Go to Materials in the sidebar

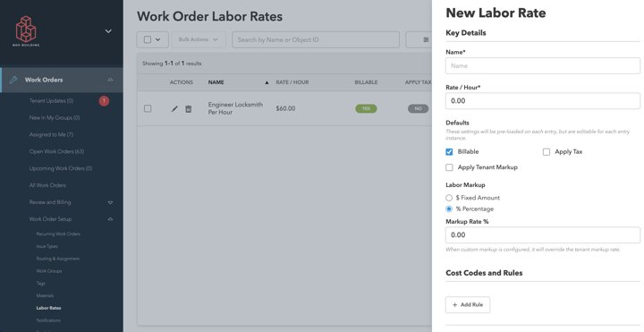pyautogui.click(x=45, y=295)
